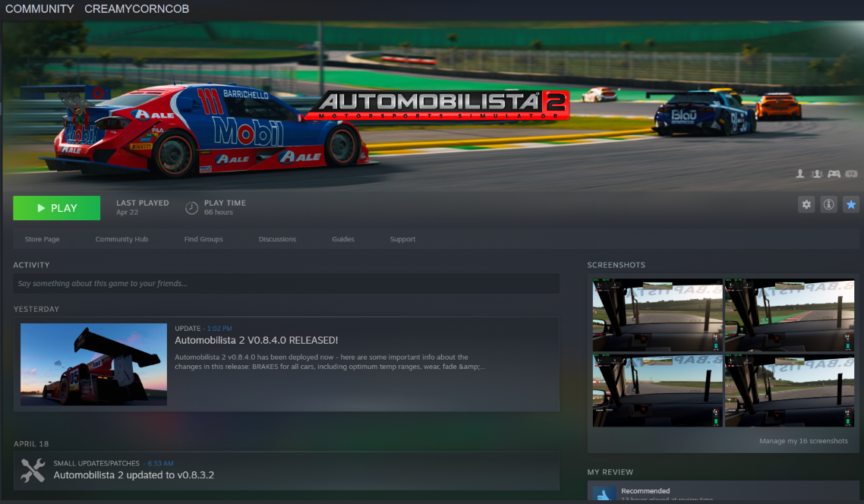This screenshot has height=504, width=864.
Task: Click Manage my 16 screenshots
Action: point(803,441)
